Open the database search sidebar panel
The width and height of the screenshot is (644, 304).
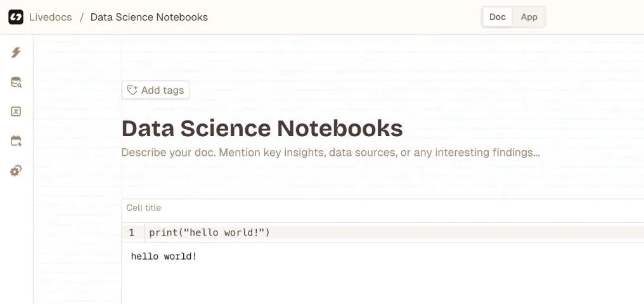(16, 82)
